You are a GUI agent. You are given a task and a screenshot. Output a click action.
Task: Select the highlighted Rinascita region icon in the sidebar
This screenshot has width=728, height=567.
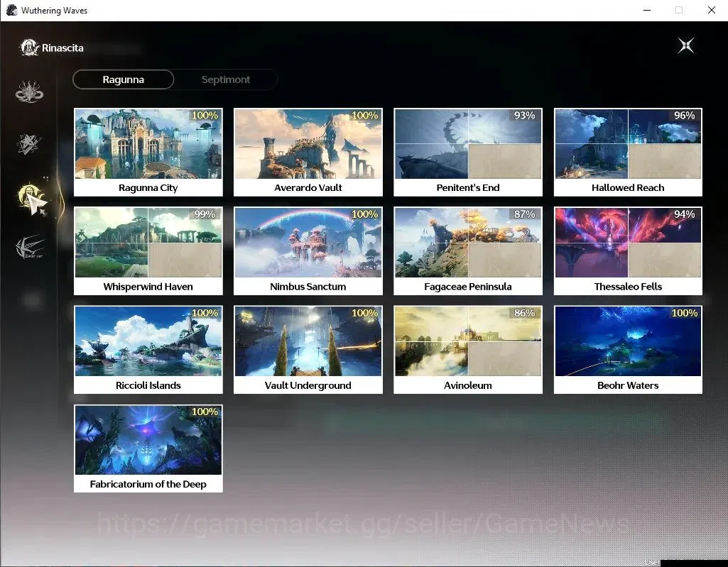[31, 197]
